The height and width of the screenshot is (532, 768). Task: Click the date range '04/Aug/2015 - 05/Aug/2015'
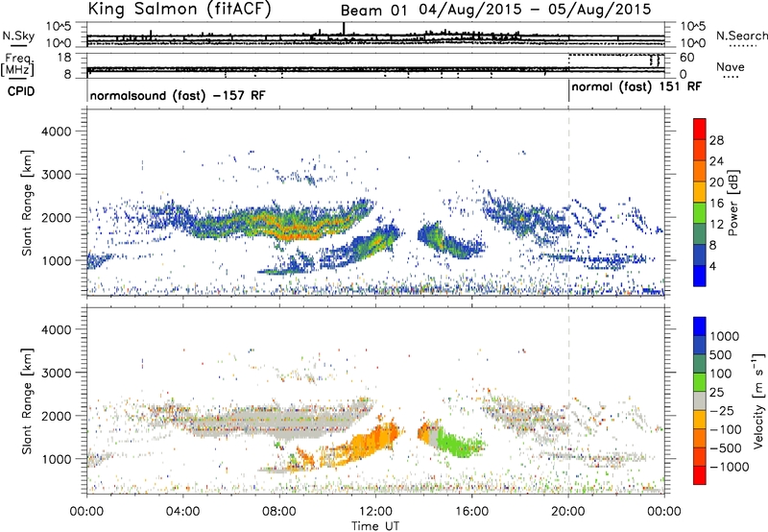(535, 10)
